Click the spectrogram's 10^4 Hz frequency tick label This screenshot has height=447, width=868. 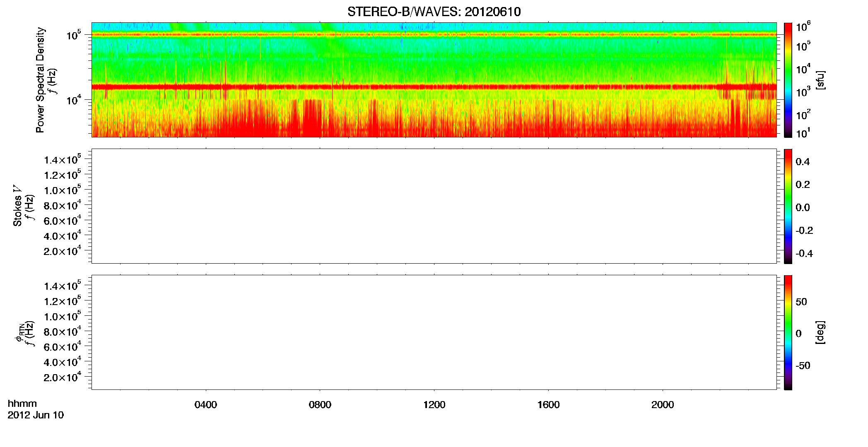coord(74,100)
